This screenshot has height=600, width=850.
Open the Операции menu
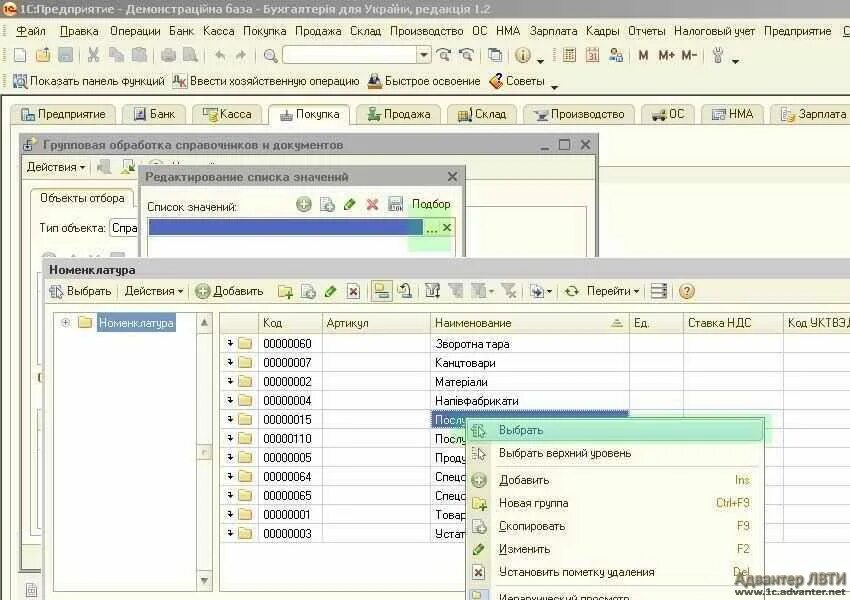tap(135, 31)
